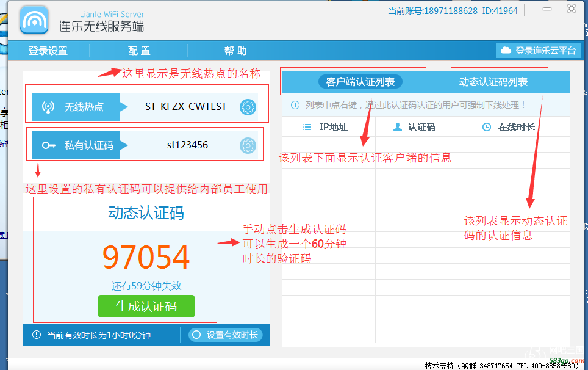
Task: Click the user icon in 认证码 column header
Action: [x=398, y=127]
